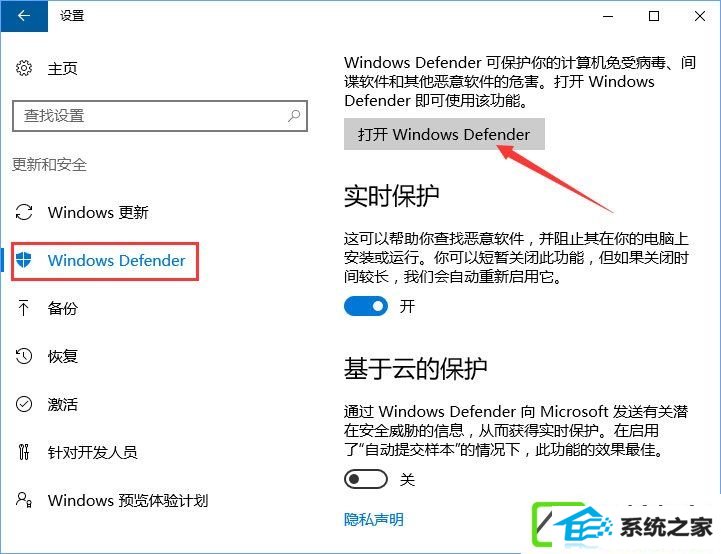The height and width of the screenshot is (554, 721).
Task: Click the Windows Update refresh icon
Action: coord(23,212)
